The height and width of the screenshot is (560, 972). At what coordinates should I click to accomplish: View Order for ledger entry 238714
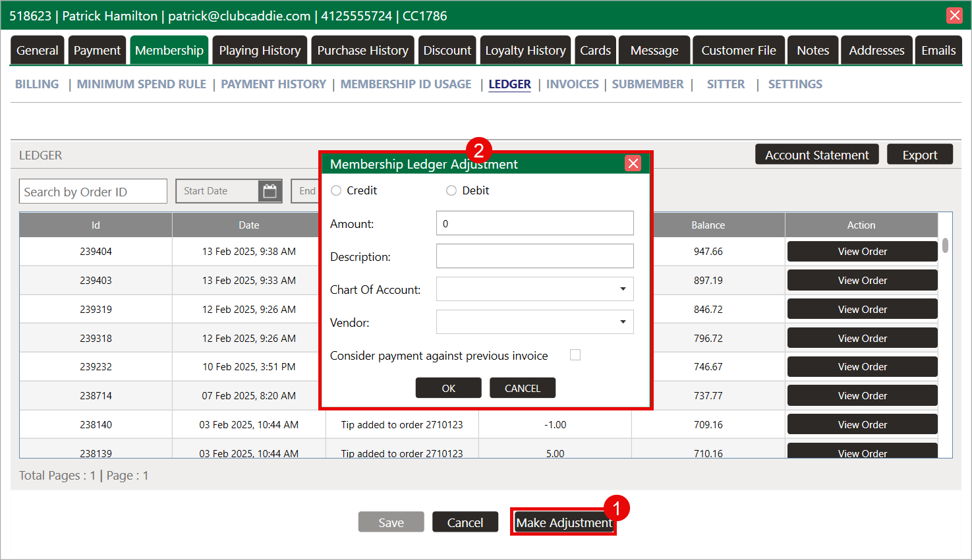click(862, 396)
